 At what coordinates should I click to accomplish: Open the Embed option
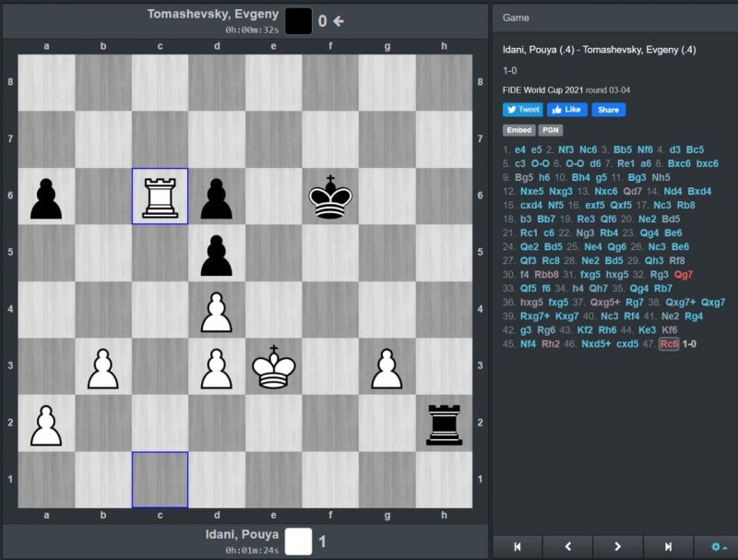point(519,131)
